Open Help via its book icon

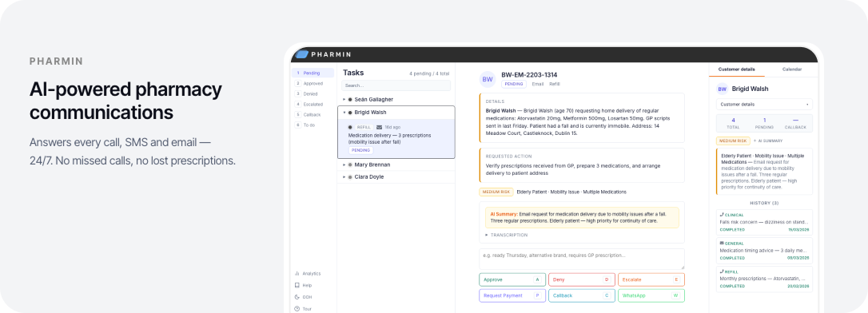pyautogui.click(x=297, y=285)
